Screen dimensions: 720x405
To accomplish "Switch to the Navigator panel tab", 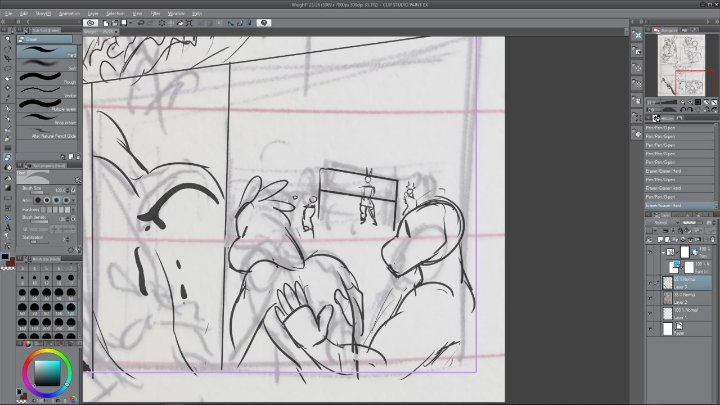I will (x=666, y=30).
